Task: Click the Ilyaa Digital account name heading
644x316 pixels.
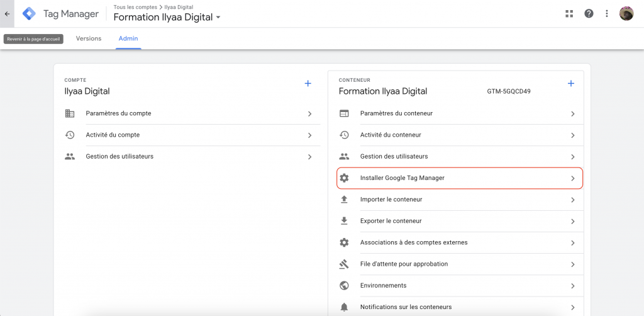Action: point(87,91)
